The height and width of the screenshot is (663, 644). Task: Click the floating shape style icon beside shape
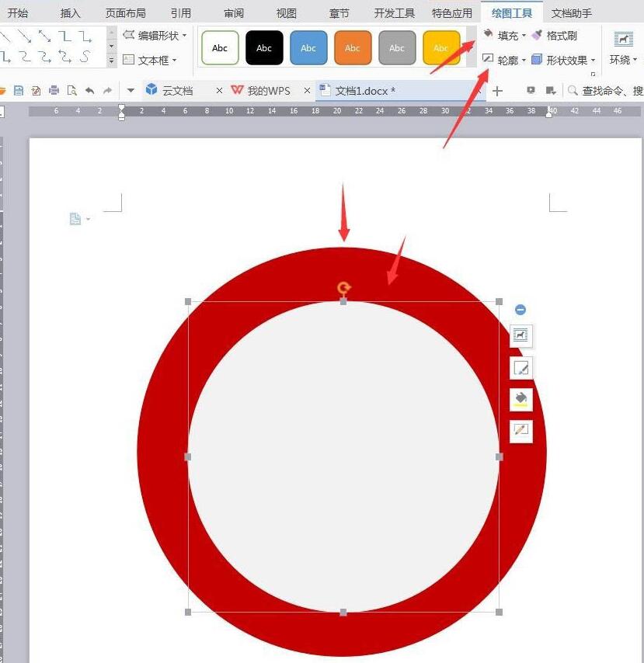click(520, 368)
